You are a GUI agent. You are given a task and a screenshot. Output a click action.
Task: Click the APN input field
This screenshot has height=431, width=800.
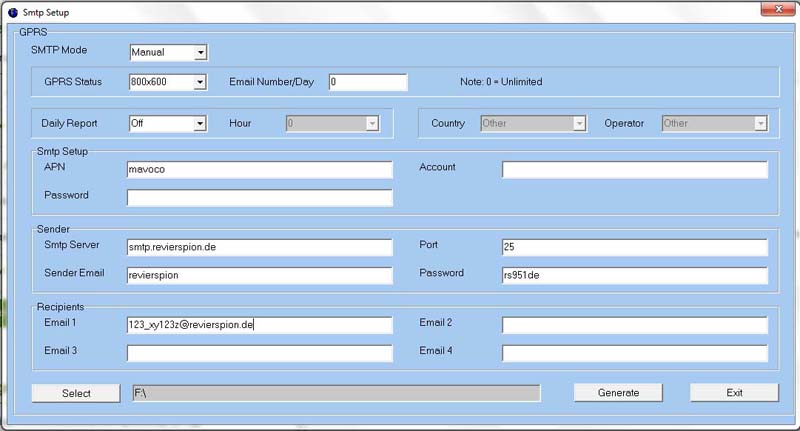(x=259, y=170)
